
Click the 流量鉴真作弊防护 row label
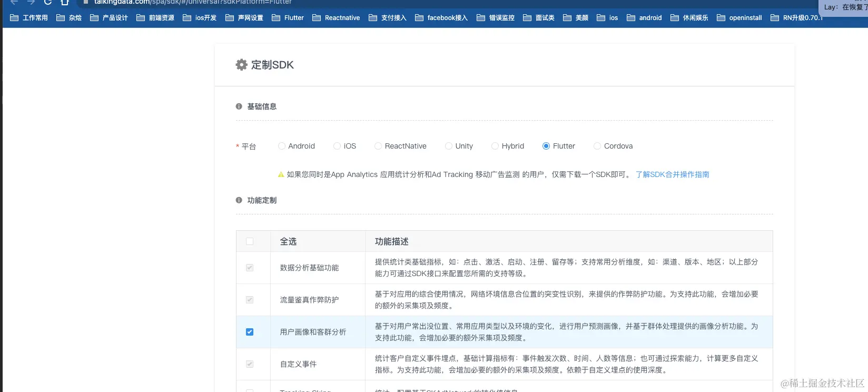point(309,300)
